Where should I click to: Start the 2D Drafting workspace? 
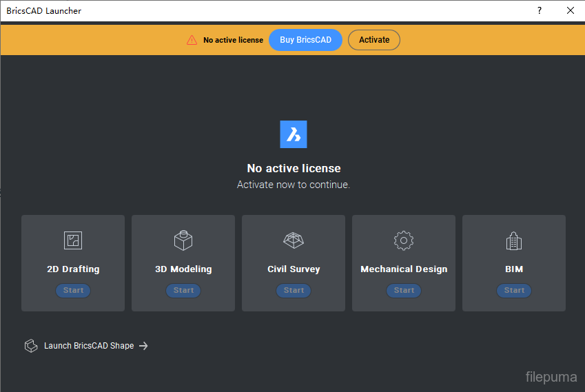click(73, 291)
